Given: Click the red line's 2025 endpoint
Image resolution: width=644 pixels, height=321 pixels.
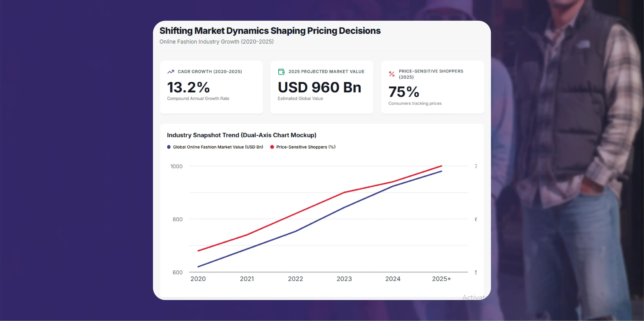Looking at the screenshot, I should (x=441, y=166).
